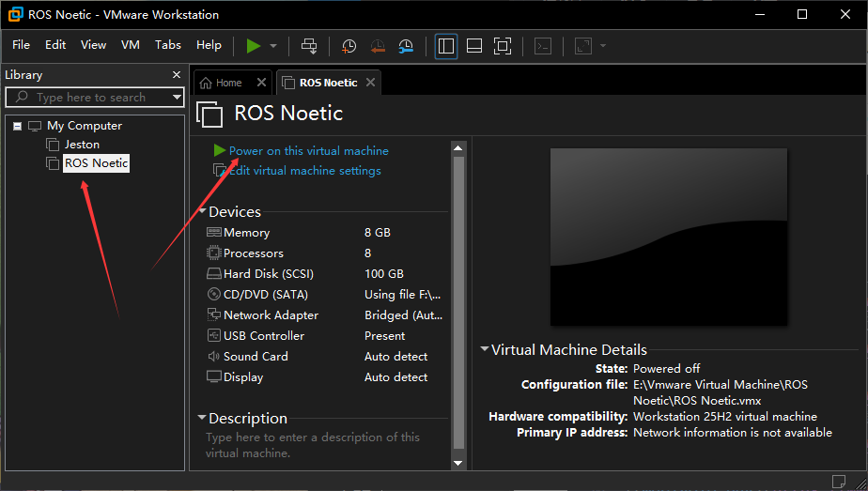This screenshot has width=868, height=491.
Task: Open the View menu
Action: point(94,45)
